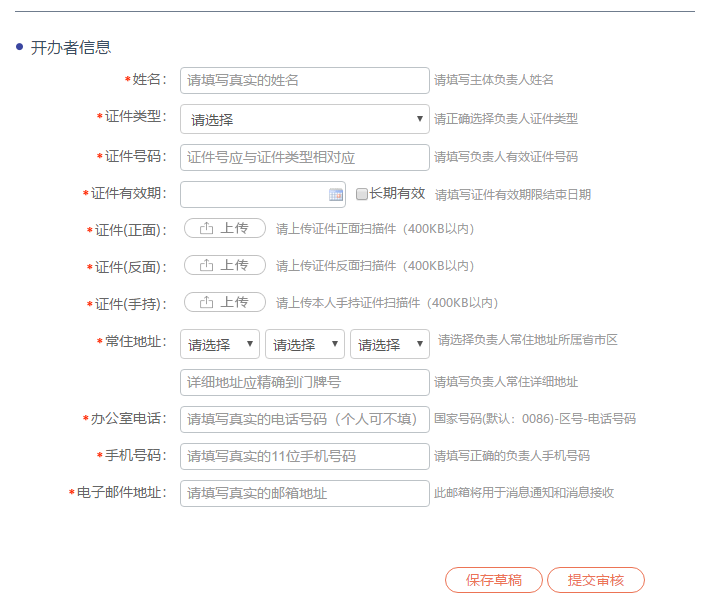Expand the first 常住地址 province dropdown
The width and height of the screenshot is (705, 605).
220,344
